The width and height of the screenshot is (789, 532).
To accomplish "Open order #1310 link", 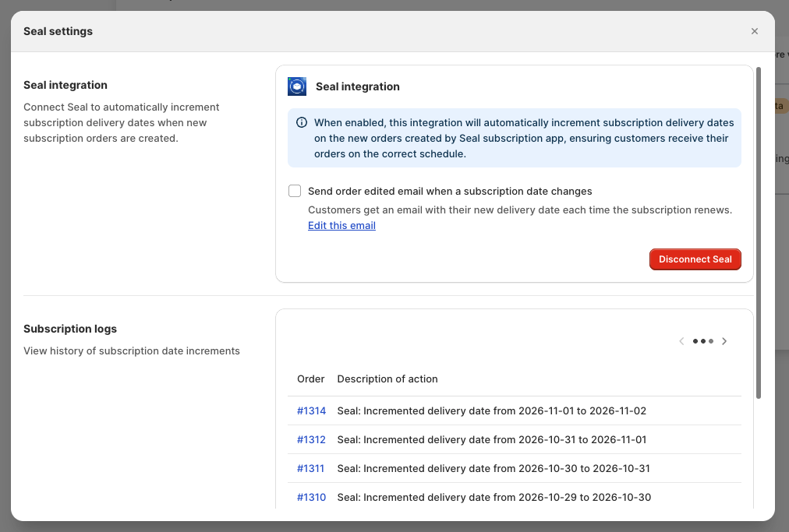I will (312, 497).
